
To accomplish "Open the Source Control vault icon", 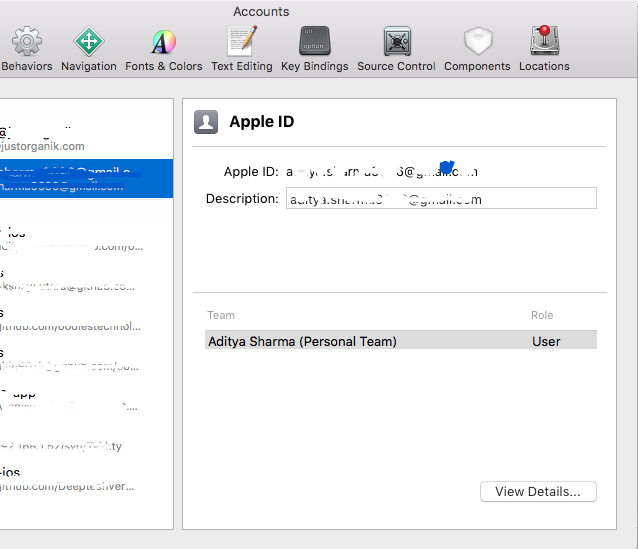I will [397, 41].
